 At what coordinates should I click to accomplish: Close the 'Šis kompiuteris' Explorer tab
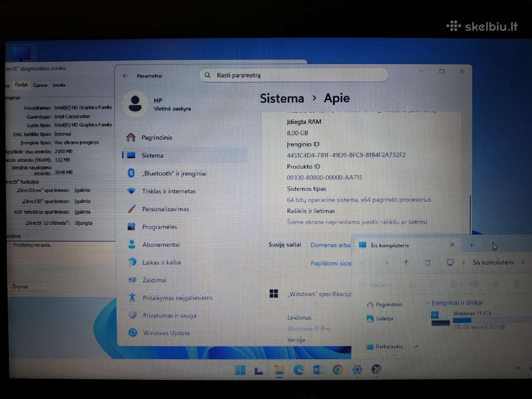[452, 245]
